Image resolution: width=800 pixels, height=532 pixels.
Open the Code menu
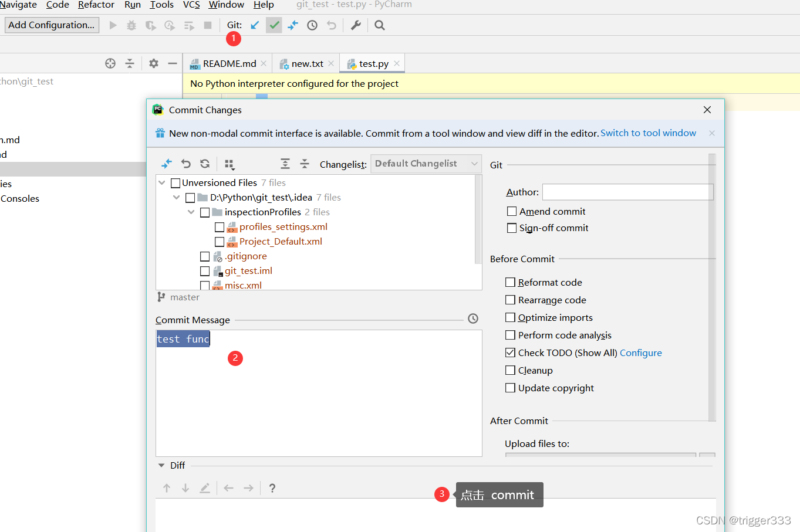(x=58, y=5)
